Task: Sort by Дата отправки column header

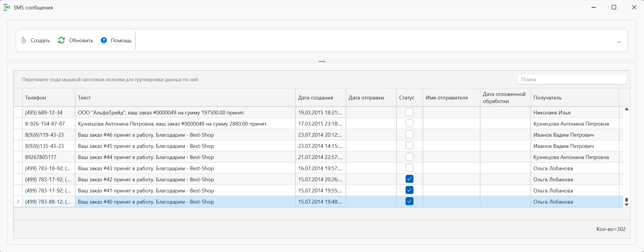Action: pyautogui.click(x=371, y=97)
